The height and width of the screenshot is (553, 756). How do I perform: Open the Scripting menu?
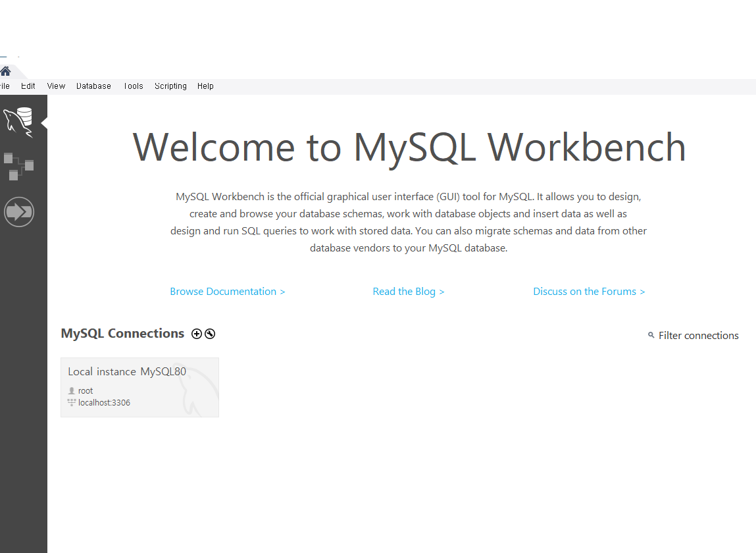(170, 86)
